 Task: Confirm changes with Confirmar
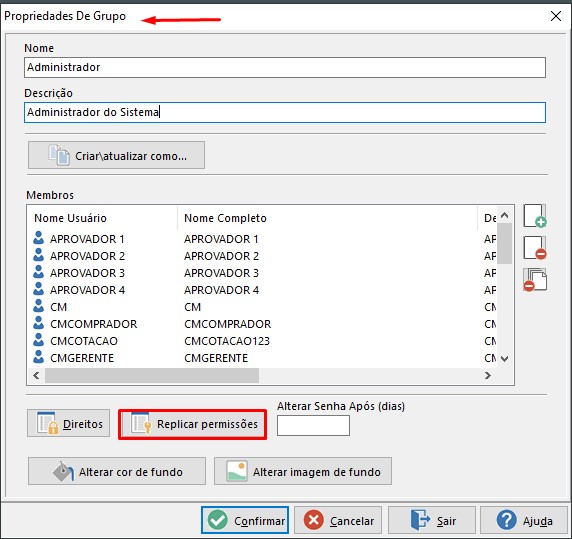pos(245,520)
